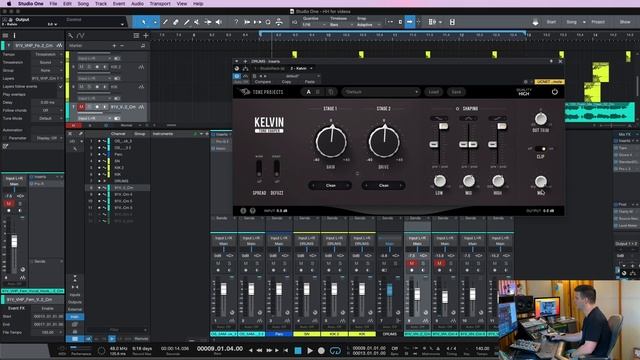This screenshot has width=640, height=360.
Task: Click the Stage link icon between Clean selectors
Action: (x=357, y=173)
